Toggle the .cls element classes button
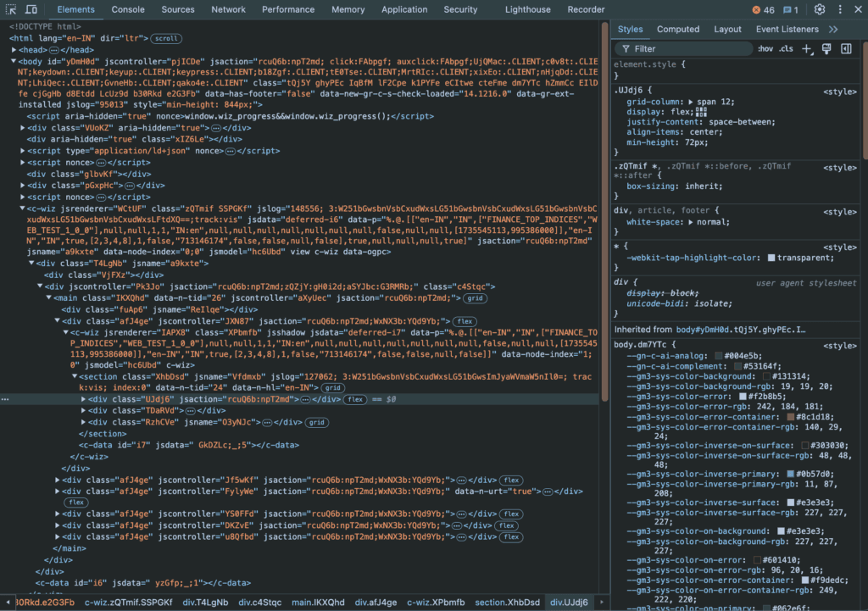 [x=786, y=48]
